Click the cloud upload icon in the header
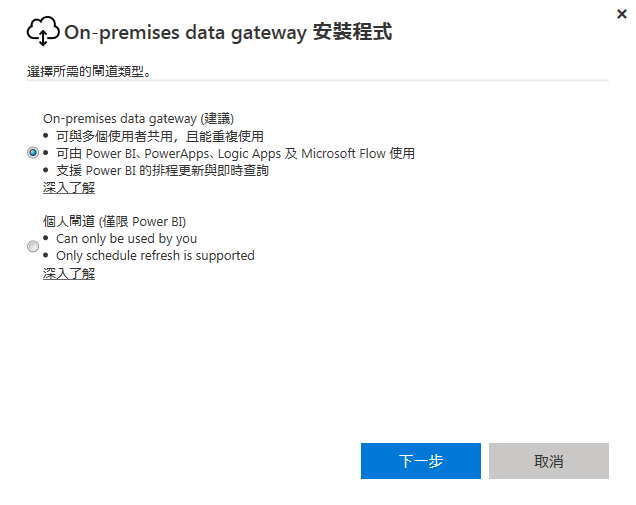This screenshot has width=636, height=505. coord(43,32)
